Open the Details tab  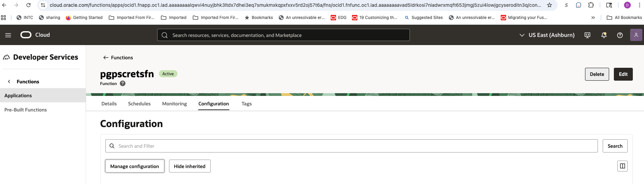coord(109,104)
